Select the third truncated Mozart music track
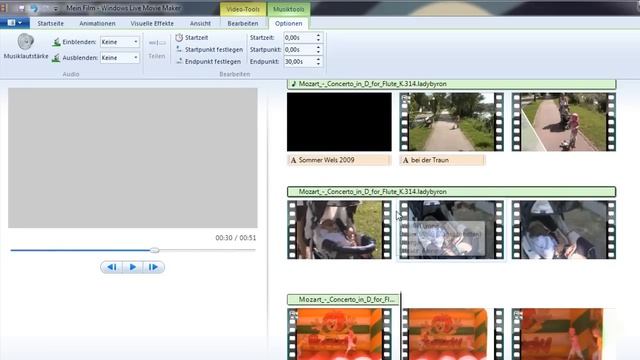The image size is (640, 360). click(343, 300)
